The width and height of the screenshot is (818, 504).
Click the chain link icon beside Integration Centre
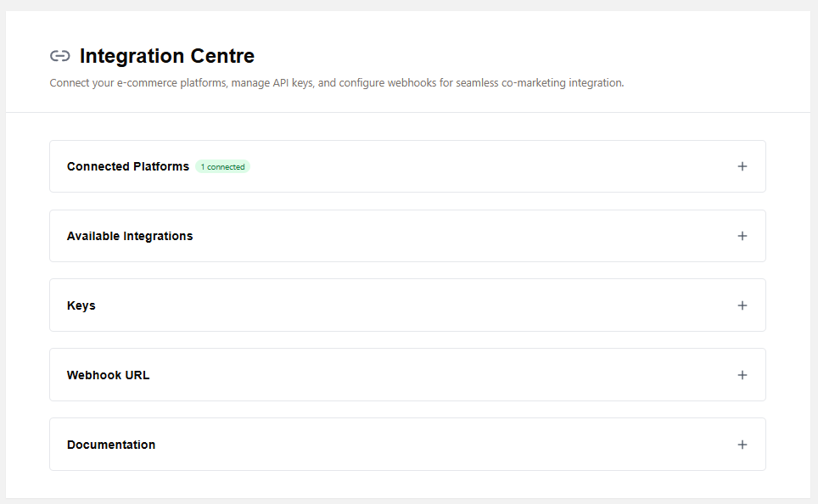click(x=59, y=57)
